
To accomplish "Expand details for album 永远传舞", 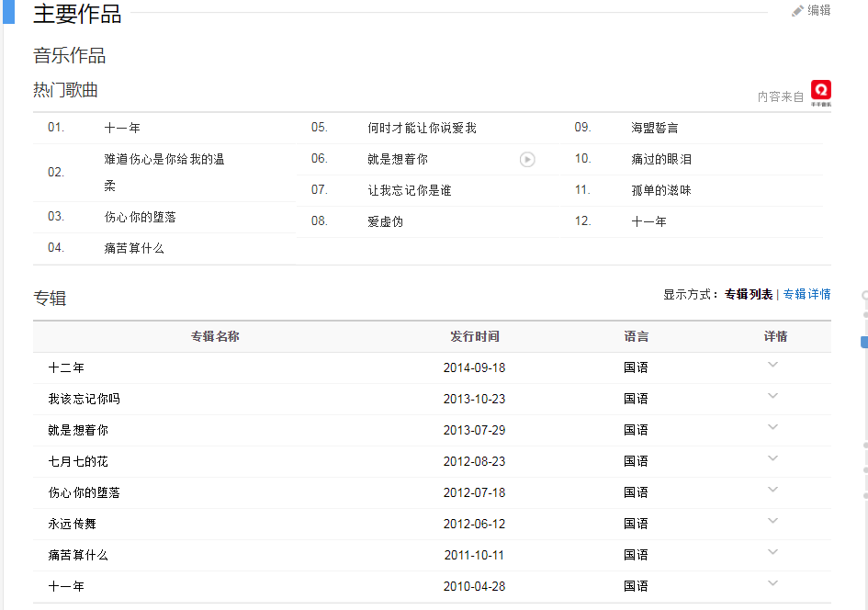I will (x=772, y=521).
